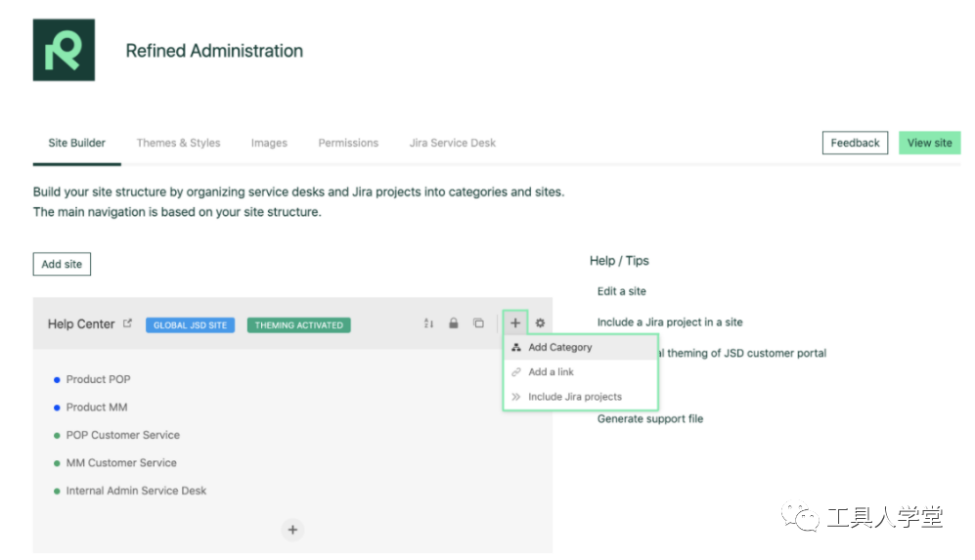Click the sort order icon in Help Center header
This screenshot has width=975, height=560.
tap(428, 323)
